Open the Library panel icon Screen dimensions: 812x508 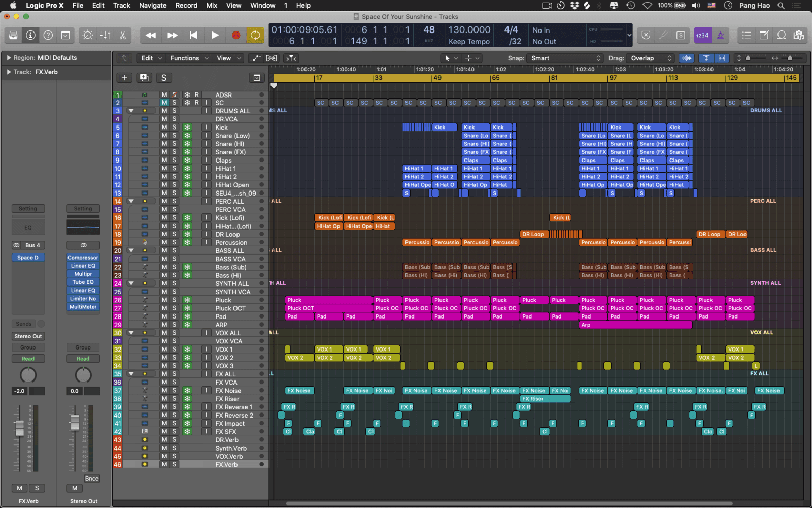click(x=14, y=35)
